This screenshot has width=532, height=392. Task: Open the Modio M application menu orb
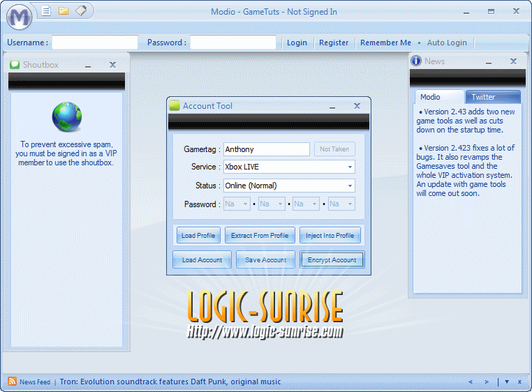tap(20, 17)
